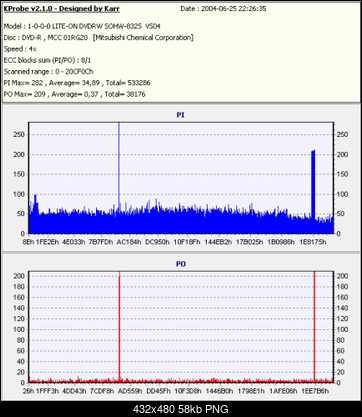This screenshot has height=417, width=362.
Task: Click the Mitsubishi Chemical Corporation text
Action: pyautogui.click(x=143, y=37)
